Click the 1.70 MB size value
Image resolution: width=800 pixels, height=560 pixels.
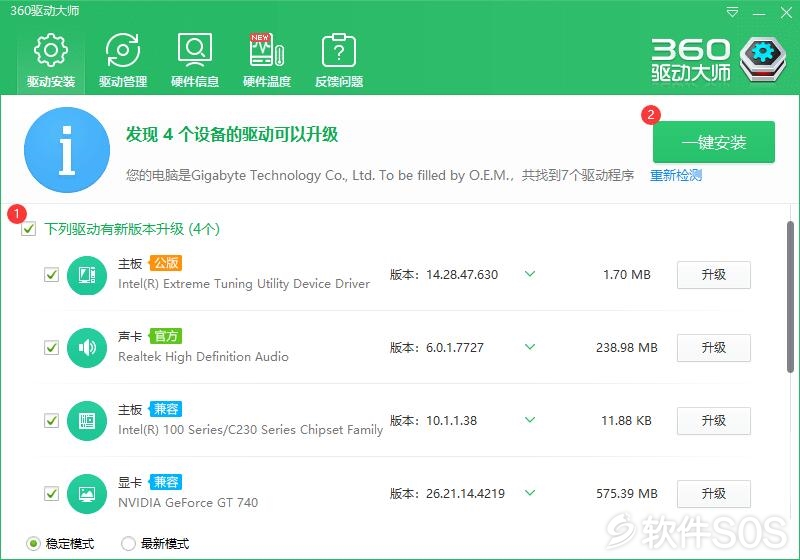tap(627, 275)
